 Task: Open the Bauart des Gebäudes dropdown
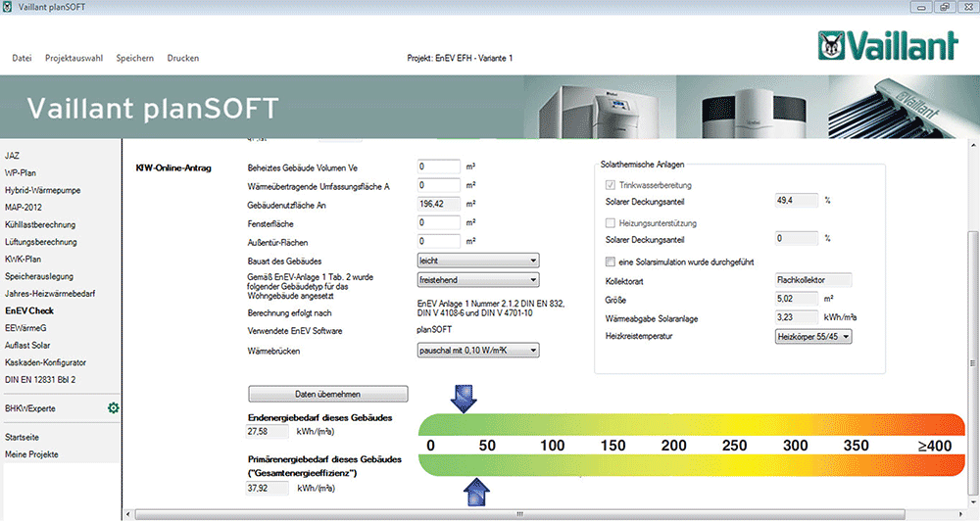(x=478, y=261)
